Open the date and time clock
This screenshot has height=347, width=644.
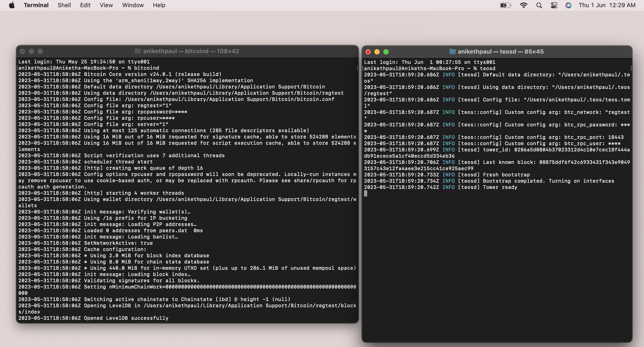tap(607, 5)
